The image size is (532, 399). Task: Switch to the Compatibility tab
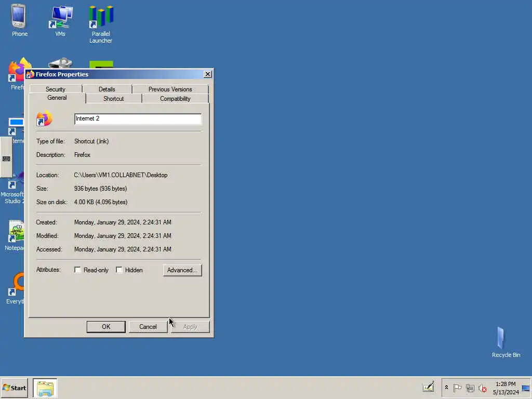(x=175, y=98)
